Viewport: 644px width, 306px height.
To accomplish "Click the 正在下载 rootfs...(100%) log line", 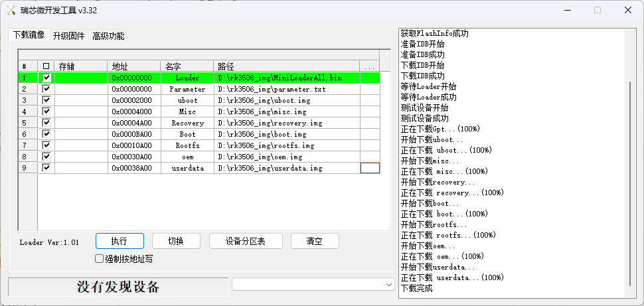I will coord(448,235).
